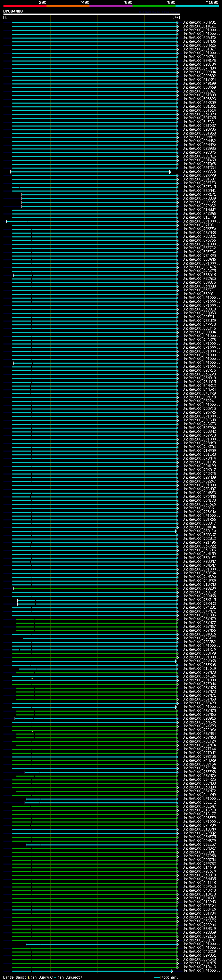Screen dimensions: 222x980
Task: Select hit UniRef100_O23985
Action: (x=199, y=148)
